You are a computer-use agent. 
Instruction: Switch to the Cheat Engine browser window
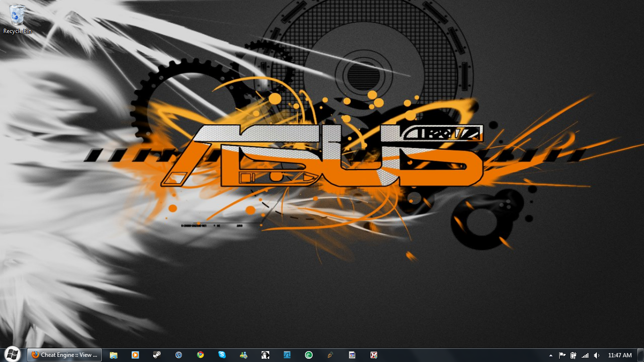click(65, 355)
